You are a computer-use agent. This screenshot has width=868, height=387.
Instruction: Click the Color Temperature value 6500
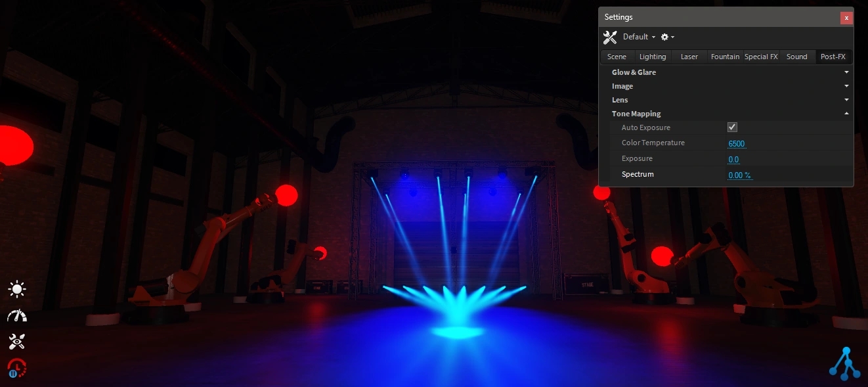click(736, 144)
